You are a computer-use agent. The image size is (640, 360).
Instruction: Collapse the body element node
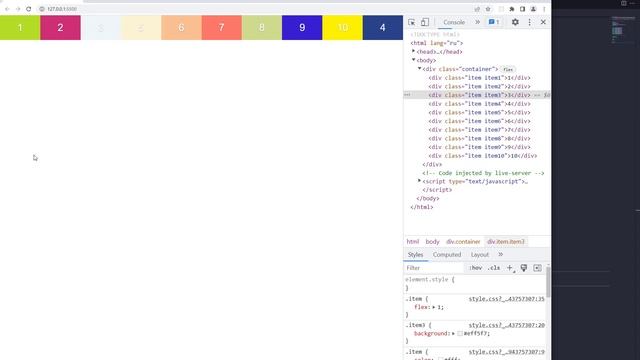(x=413, y=60)
